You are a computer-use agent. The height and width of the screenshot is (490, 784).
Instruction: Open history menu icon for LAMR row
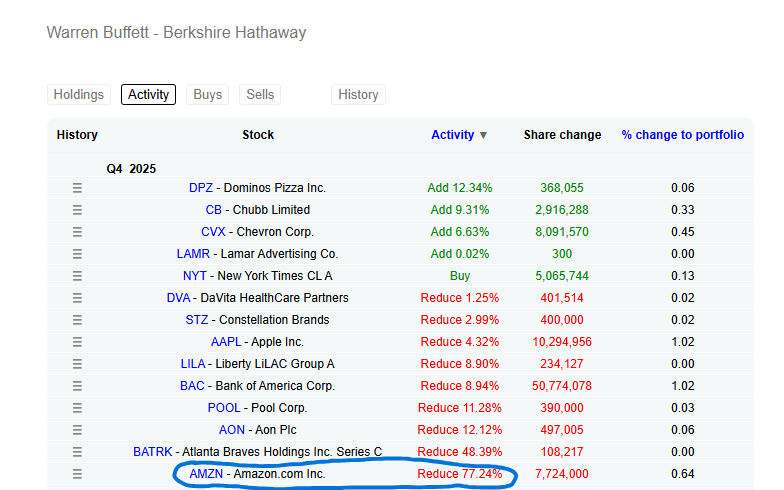coord(77,254)
